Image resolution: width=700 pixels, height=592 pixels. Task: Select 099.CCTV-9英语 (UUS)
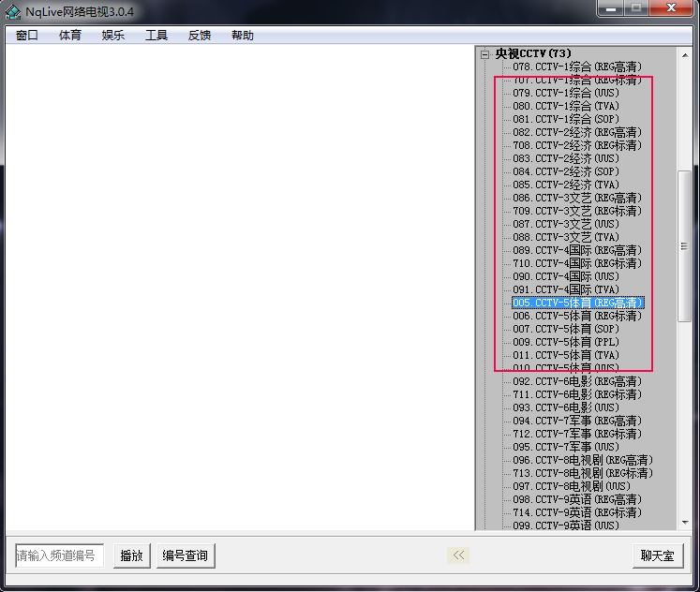pyautogui.click(x=566, y=525)
